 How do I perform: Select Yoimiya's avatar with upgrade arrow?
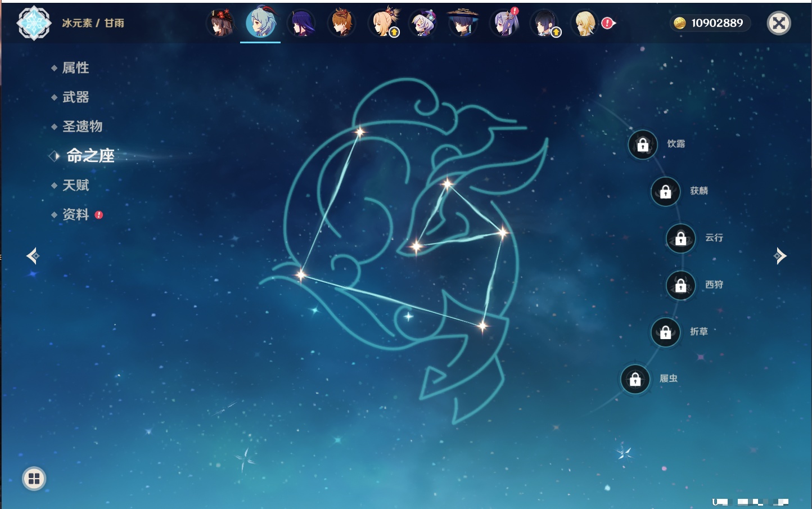click(x=384, y=23)
